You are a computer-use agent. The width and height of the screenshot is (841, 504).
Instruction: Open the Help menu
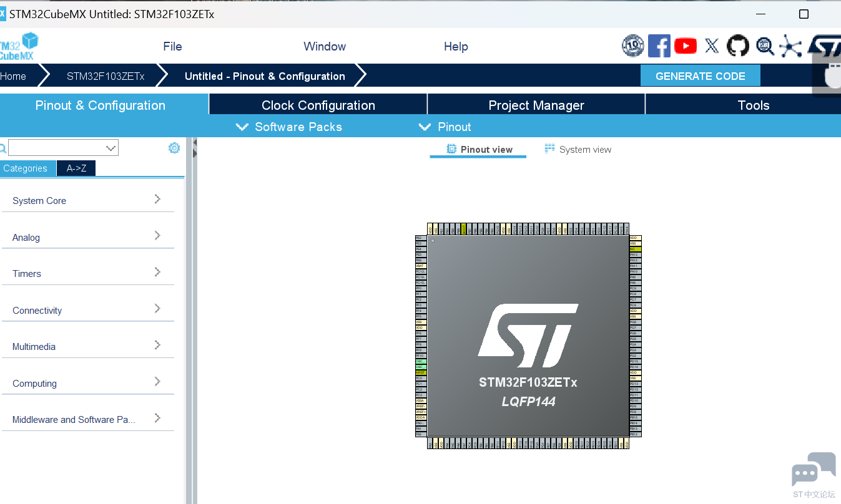(456, 46)
